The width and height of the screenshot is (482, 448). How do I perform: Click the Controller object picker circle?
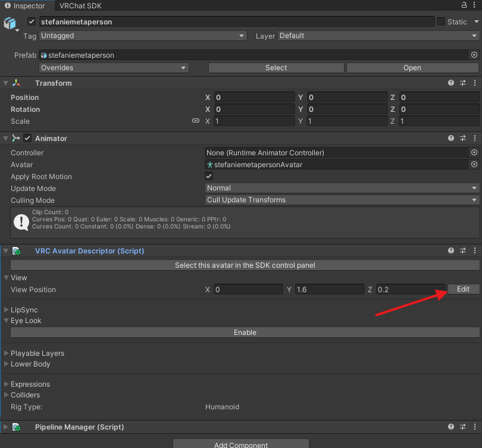474,152
